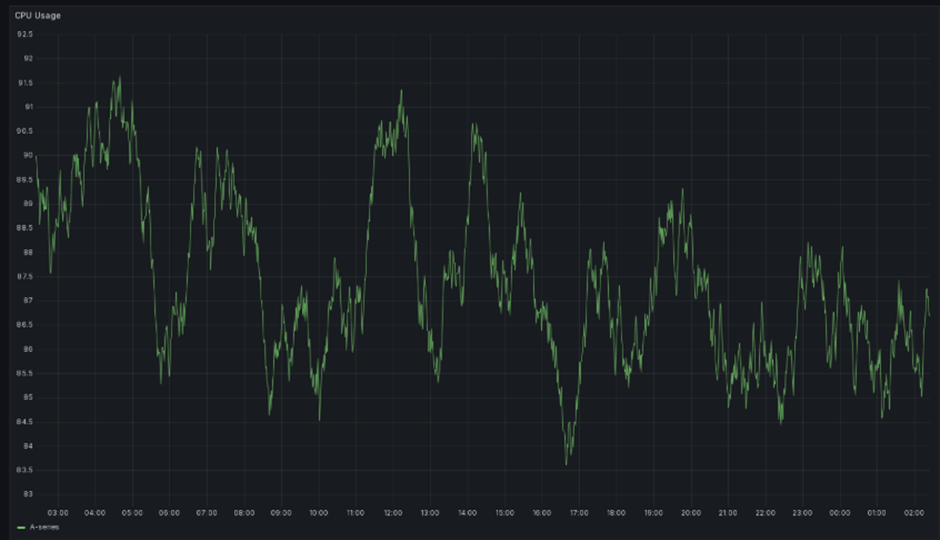Click the highest peak before 05:00
The height and width of the screenshot is (540, 940).
pos(120,77)
